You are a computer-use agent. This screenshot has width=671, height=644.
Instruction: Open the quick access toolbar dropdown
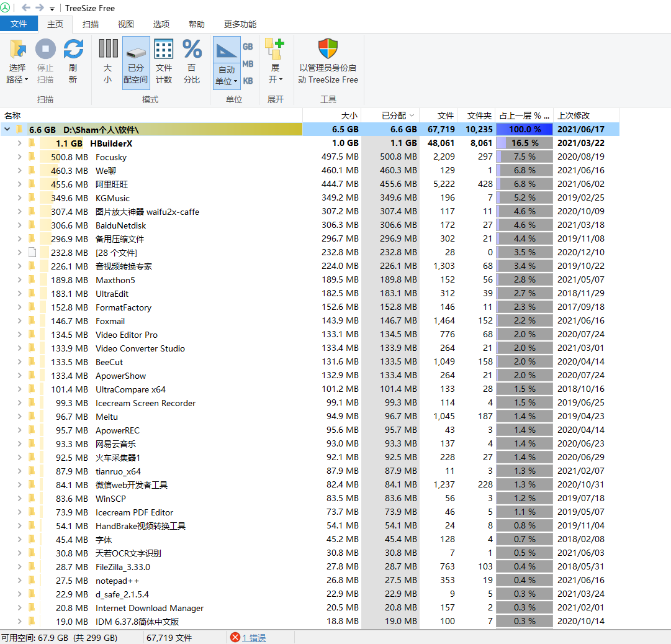coord(52,8)
